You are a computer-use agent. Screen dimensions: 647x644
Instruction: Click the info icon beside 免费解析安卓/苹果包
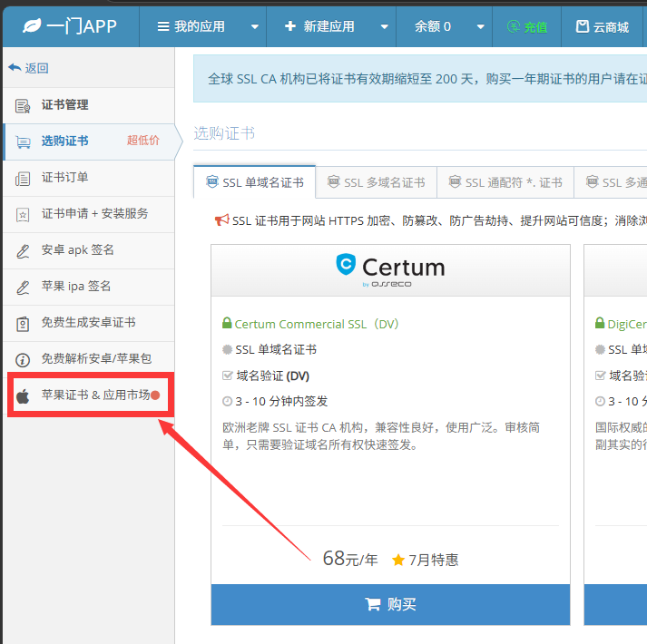click(x=23, y=360)
